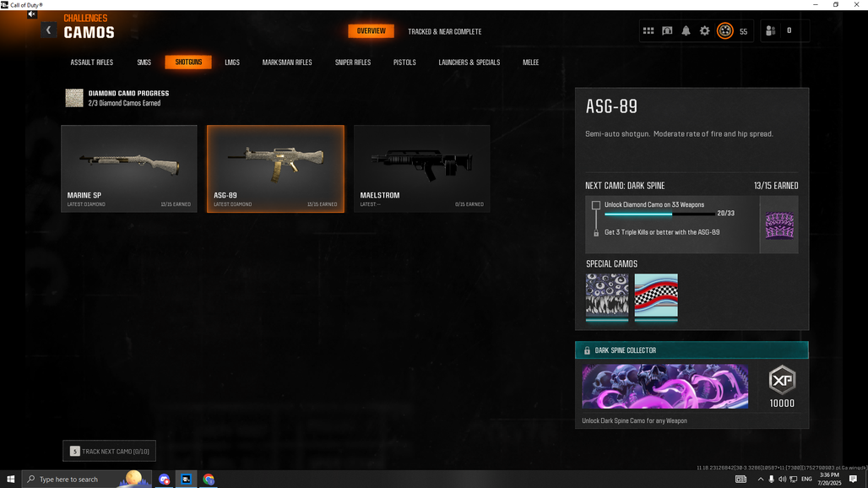Click the XP reward icon

pyautogui.click(x=782, y=380)
